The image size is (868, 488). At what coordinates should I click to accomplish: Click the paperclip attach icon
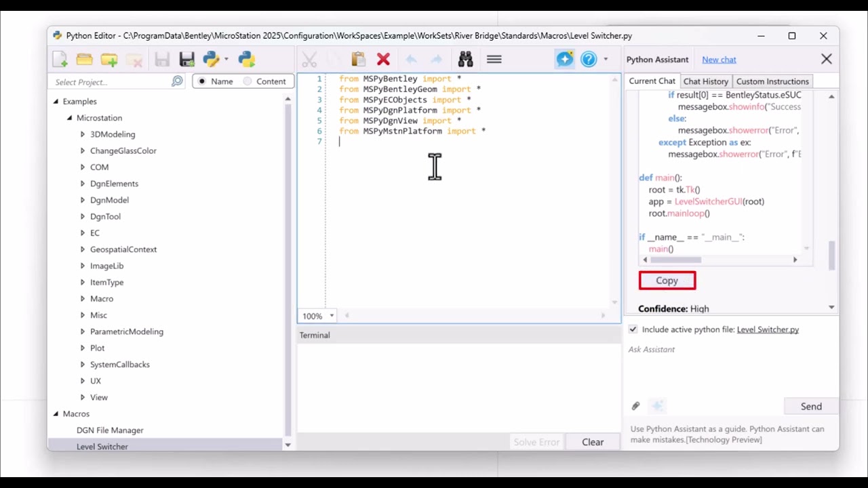click(635, 406)
